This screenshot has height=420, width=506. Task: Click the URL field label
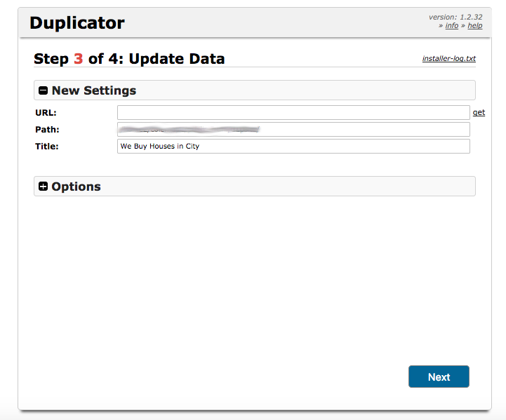46,112
